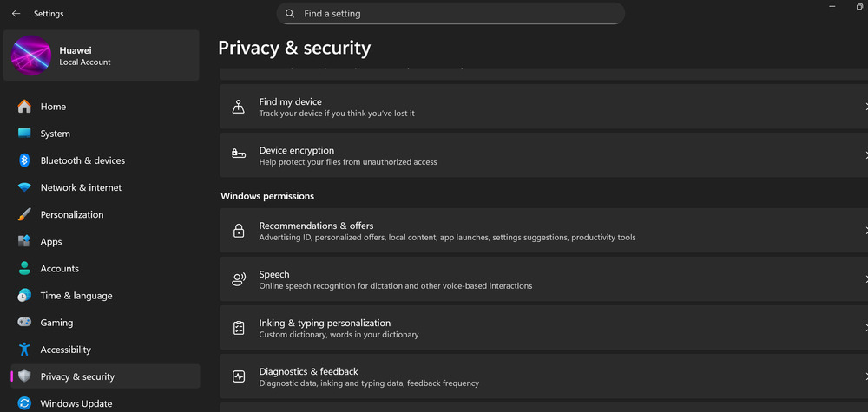Click the Speech voice icon
Viewport: 868px width, 412px height.
pyautogui.click(x=239, y=279)
